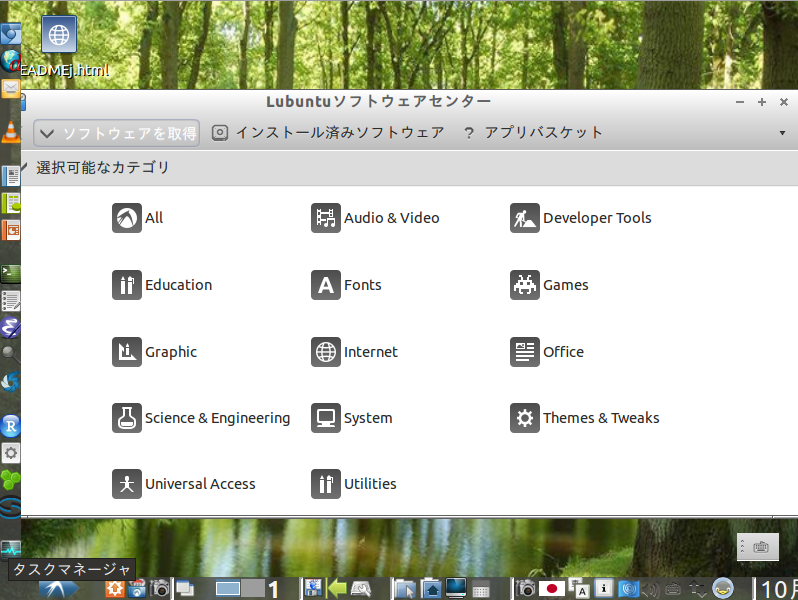Open the Games category
The image size is (798, 600).
click(x=549, y=285)
